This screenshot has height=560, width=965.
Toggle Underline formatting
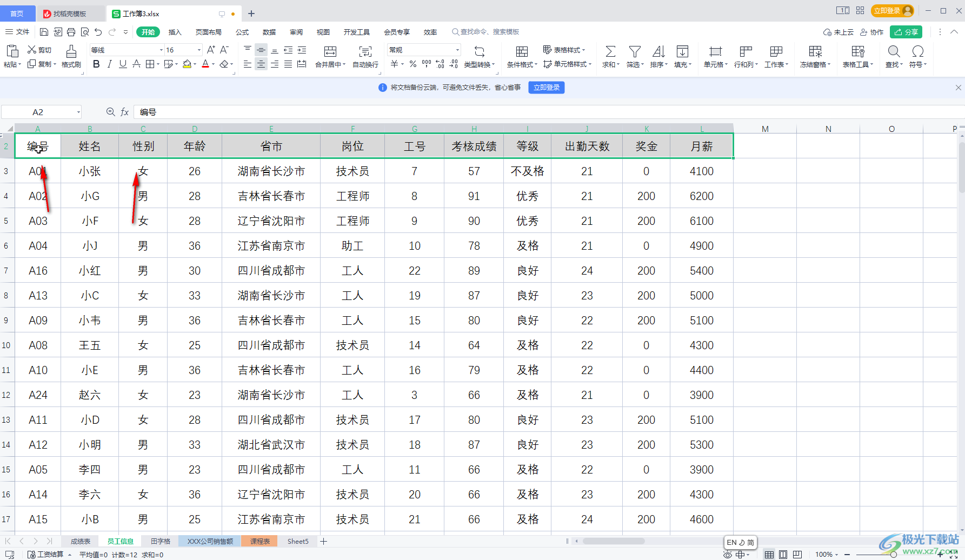pos(123,64)
